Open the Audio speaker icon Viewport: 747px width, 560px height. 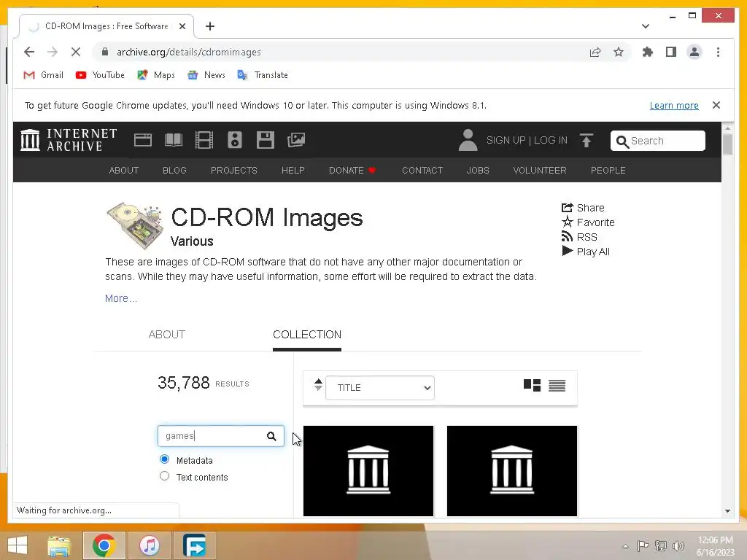coord(234,140)
